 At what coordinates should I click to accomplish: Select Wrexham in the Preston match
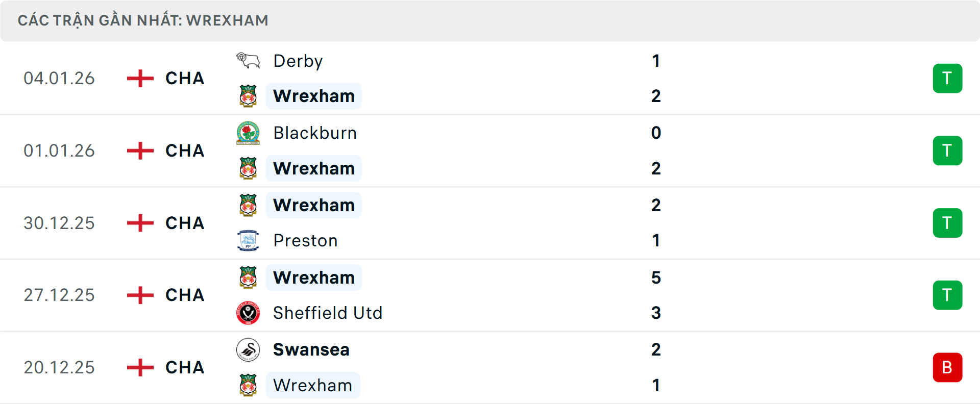[313, 205]
